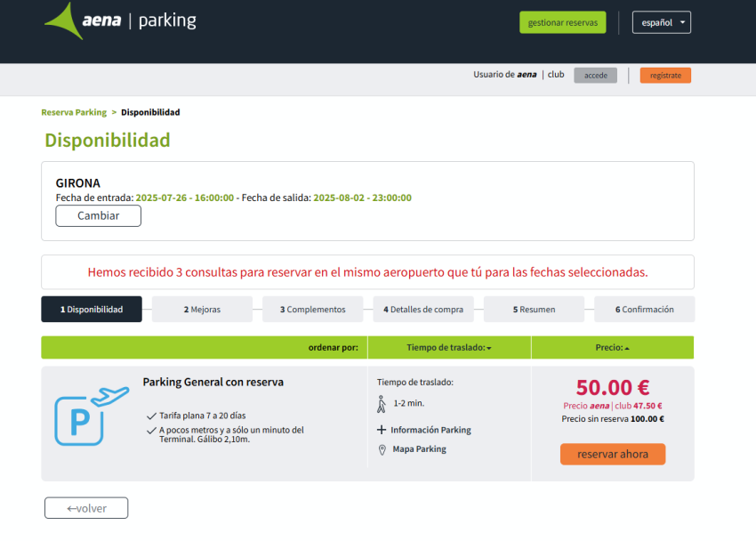
Task: Open the español language dropdown
Action: pyautogui.click(x=662, y=22)
